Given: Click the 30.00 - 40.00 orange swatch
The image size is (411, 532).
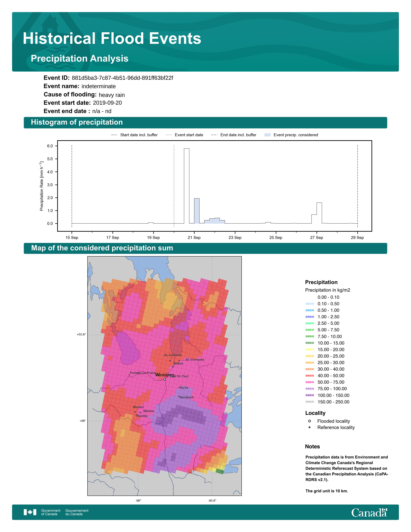Looking at the screenshot, I should (x=309, y=369).
